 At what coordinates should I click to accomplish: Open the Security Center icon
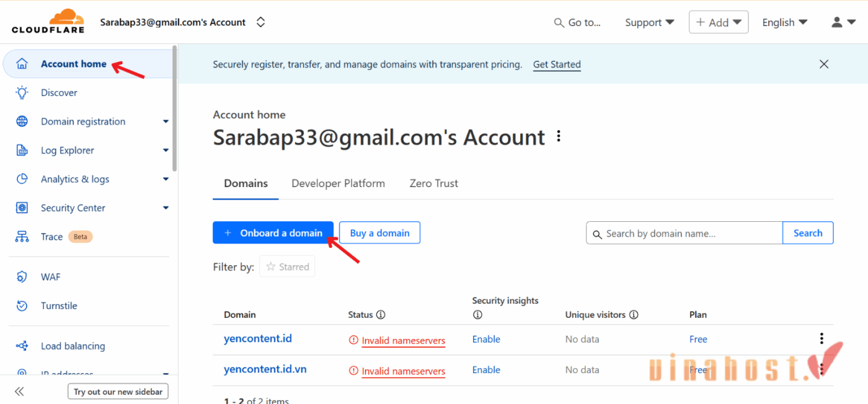pyautogui.click(x=20, y=208)
